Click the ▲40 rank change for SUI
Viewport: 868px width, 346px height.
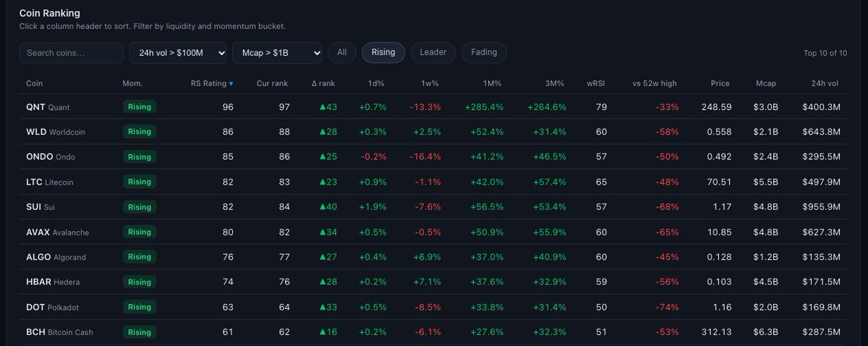[x=328, y=207]
